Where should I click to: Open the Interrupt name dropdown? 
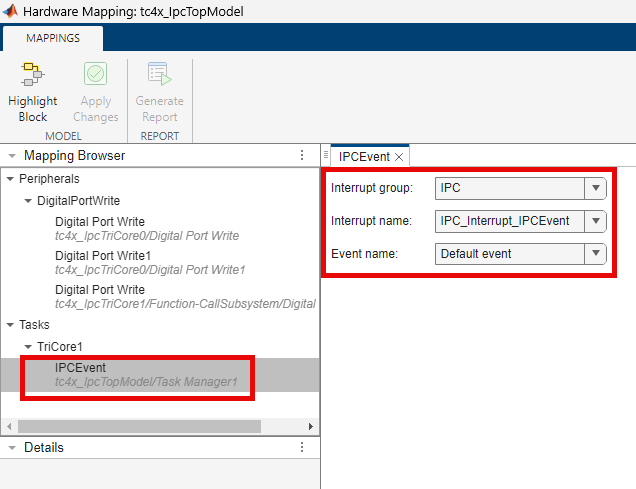pyautogui.click(x=595, y=221)
